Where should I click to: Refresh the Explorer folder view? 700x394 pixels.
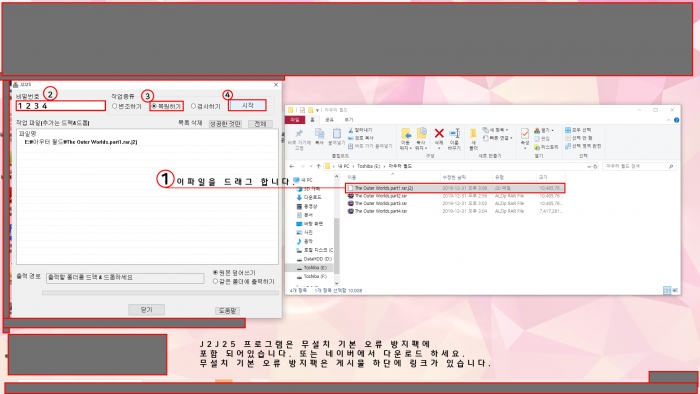pos(595,166)
